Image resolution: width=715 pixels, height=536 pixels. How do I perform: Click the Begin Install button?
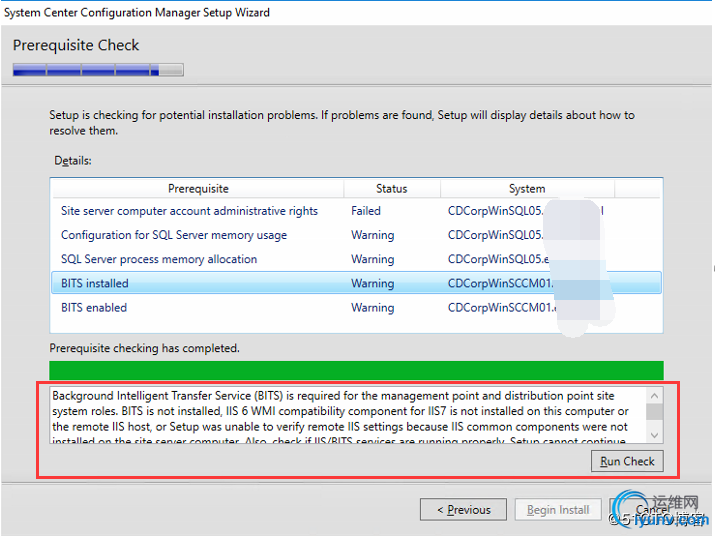558,509
